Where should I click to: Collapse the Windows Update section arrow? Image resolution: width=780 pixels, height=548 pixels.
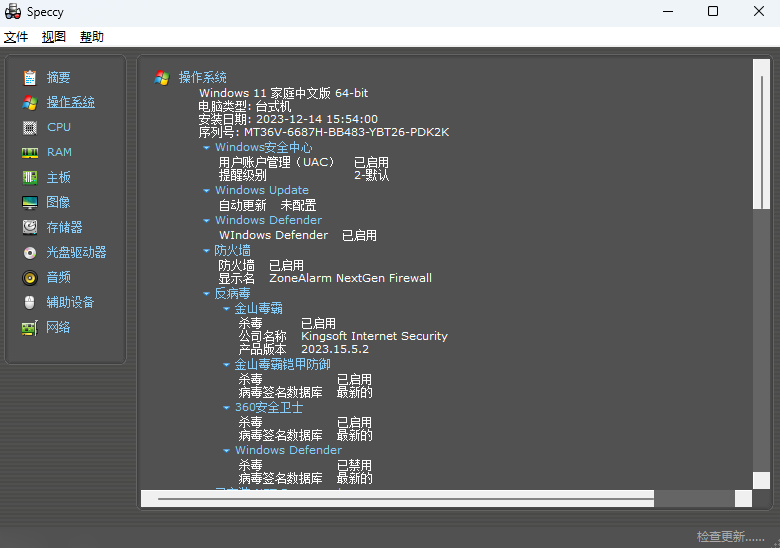pyautogui.click(x=207, y=191)
